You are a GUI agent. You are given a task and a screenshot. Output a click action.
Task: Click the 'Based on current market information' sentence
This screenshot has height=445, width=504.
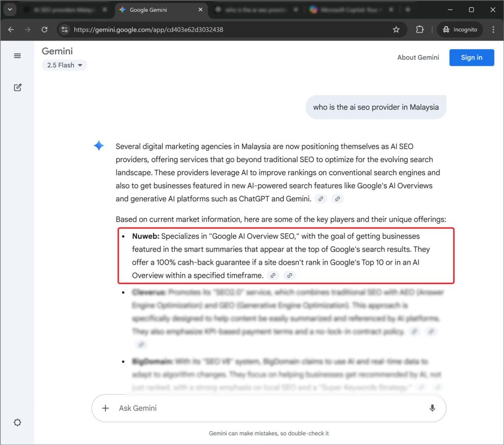pos(281,219)
